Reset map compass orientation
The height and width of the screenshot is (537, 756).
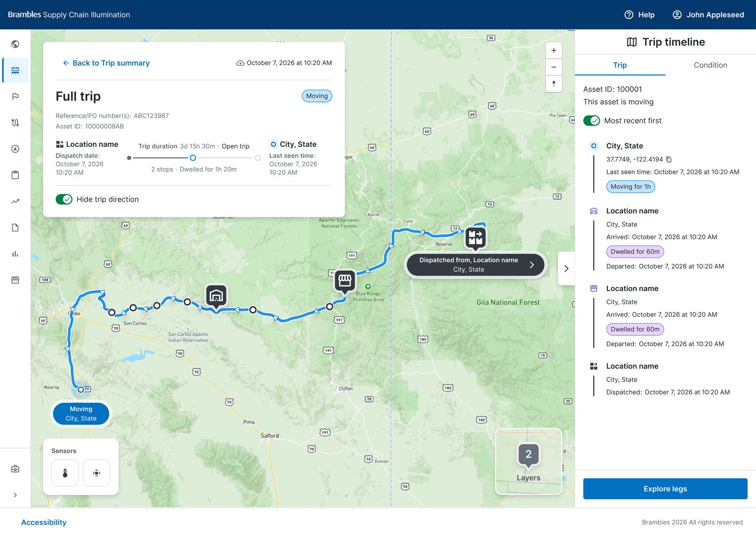click(554, 84)
